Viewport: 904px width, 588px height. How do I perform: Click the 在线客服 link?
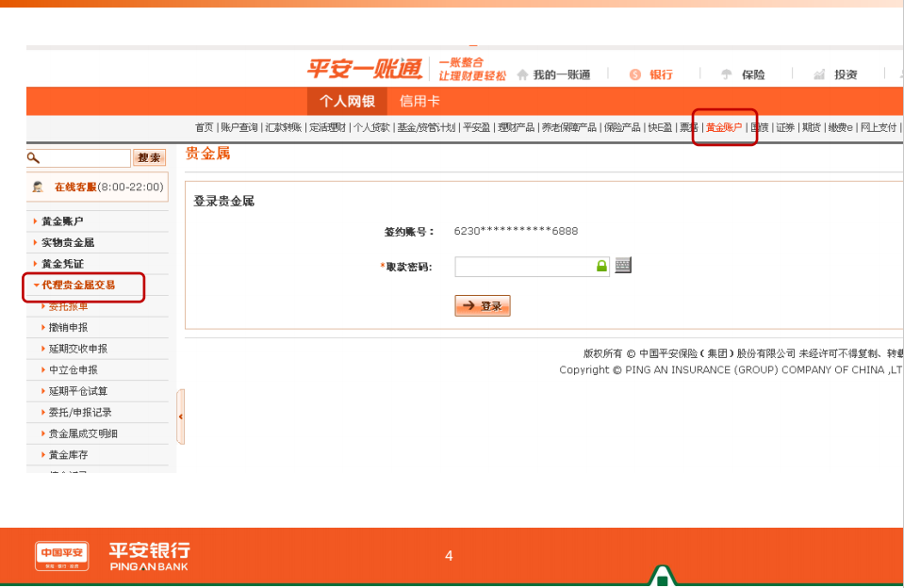click(75, 187)
